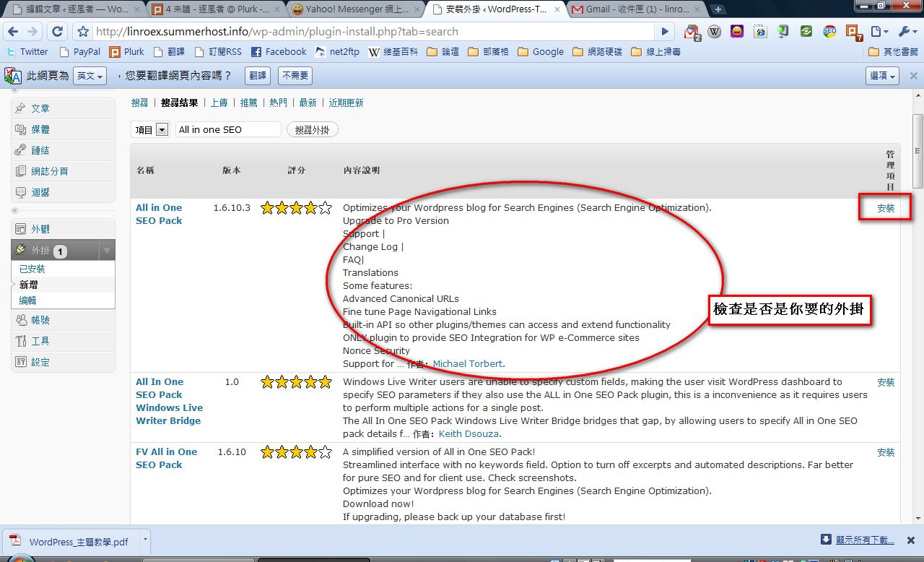Collapse the 外掛 plugins menu arrow
Screen dimensions: 924x562
pos(106,251)
